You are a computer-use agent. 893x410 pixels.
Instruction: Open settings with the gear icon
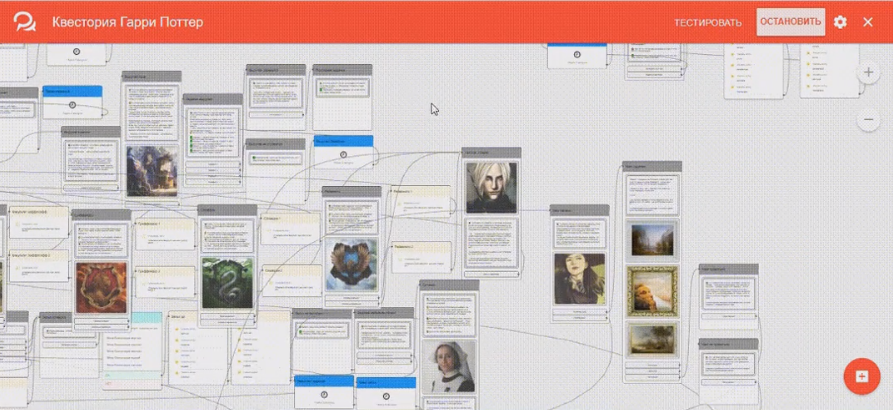(x=840, y=22)
